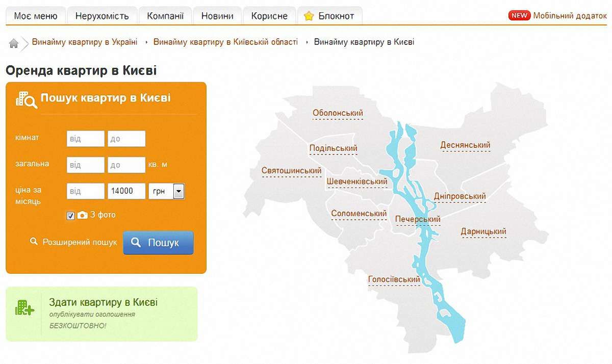Select the Подільський district on the map
Screen dimensions: 612x364
(x=334, y=148)
